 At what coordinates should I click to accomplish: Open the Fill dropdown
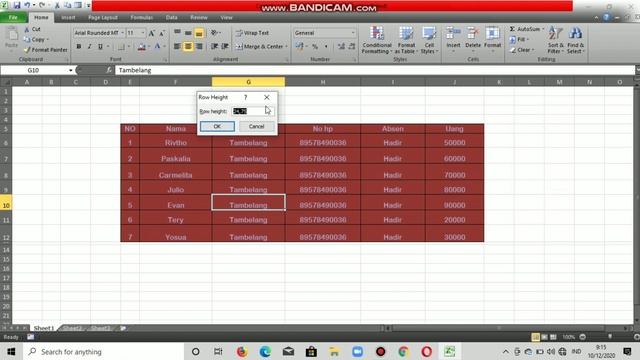[x=519, y=40]
